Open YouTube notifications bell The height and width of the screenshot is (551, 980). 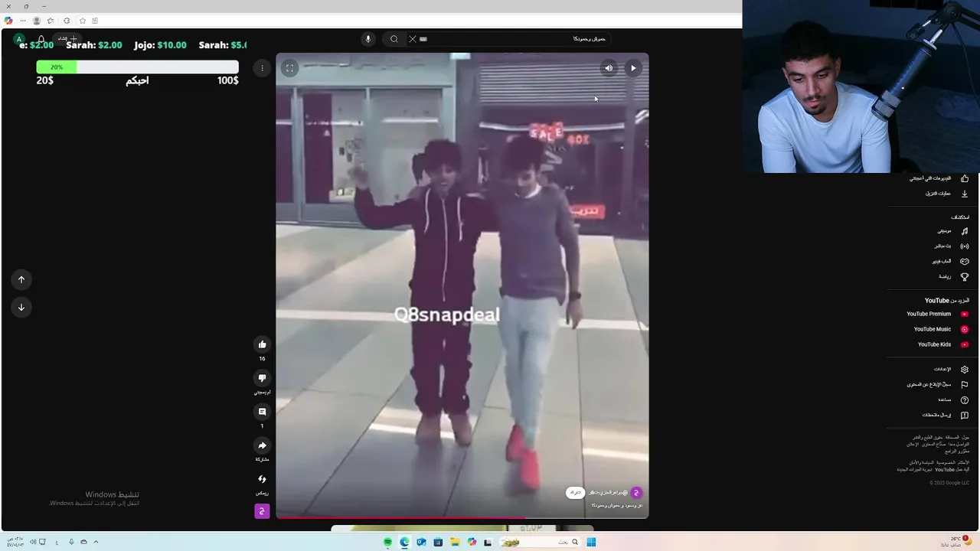pos(41,39)
